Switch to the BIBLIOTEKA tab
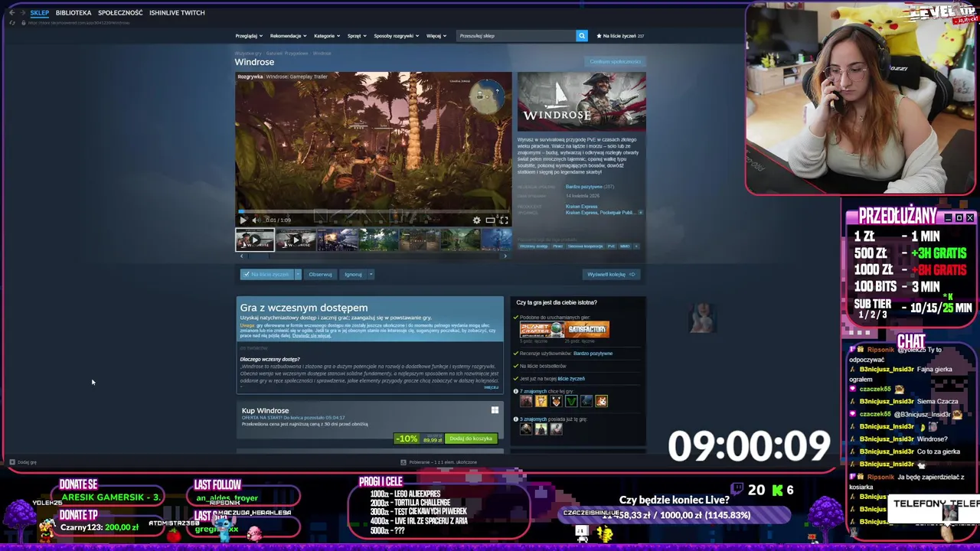The width and height of the screenshot is (980, 551). pyautogui.click(x=73, y=13)
